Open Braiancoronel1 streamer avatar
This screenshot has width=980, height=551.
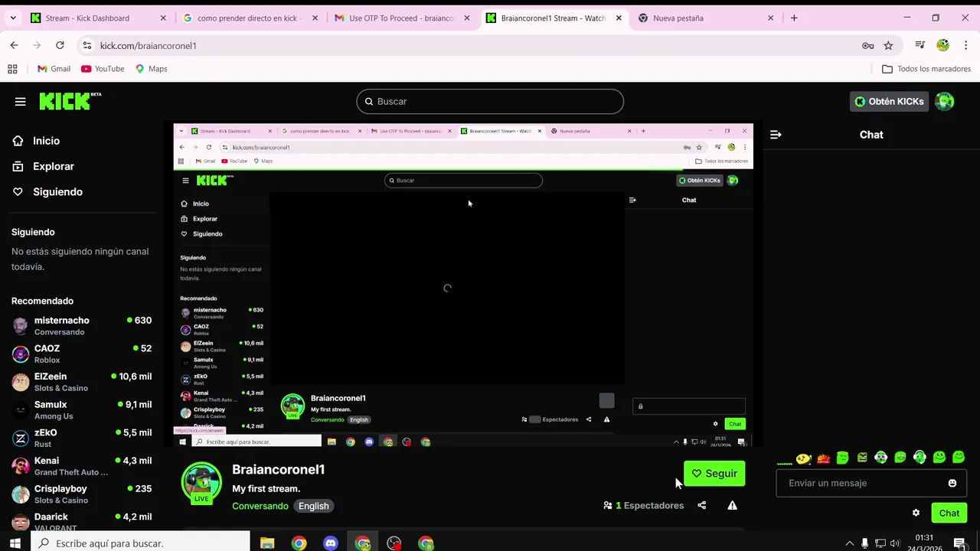coord(201,484)
